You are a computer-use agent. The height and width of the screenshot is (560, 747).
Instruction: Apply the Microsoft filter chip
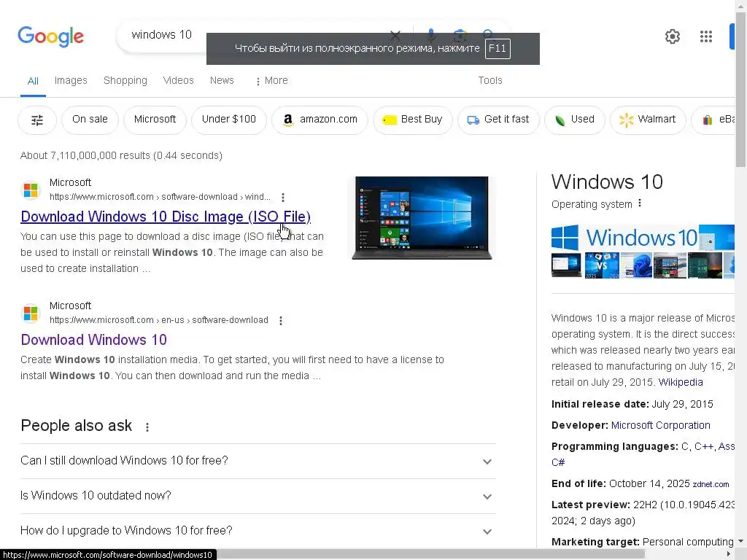pyautogui.click(x=155, y=120)
